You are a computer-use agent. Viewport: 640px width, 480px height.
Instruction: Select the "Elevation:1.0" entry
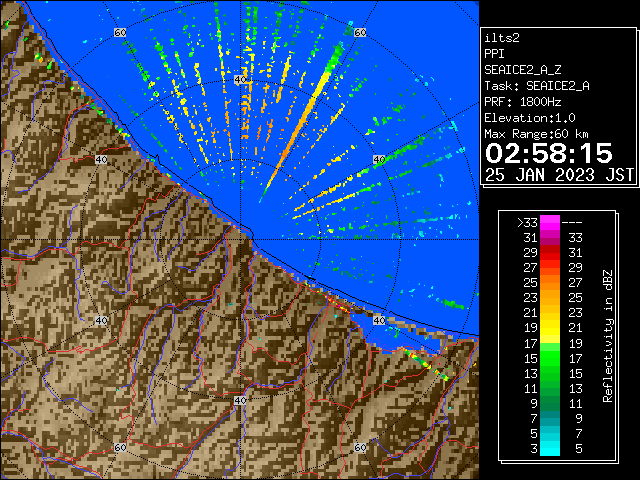coord(530,118)
